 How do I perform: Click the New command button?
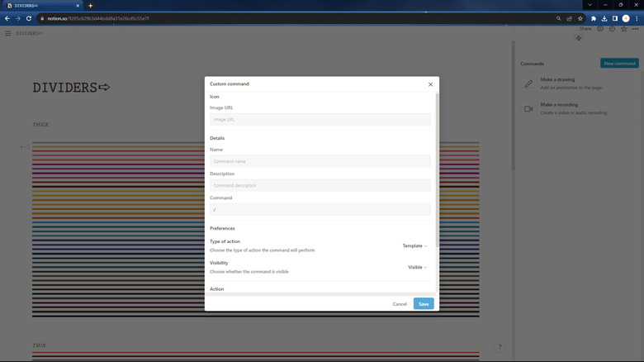(x=619, y=64)
